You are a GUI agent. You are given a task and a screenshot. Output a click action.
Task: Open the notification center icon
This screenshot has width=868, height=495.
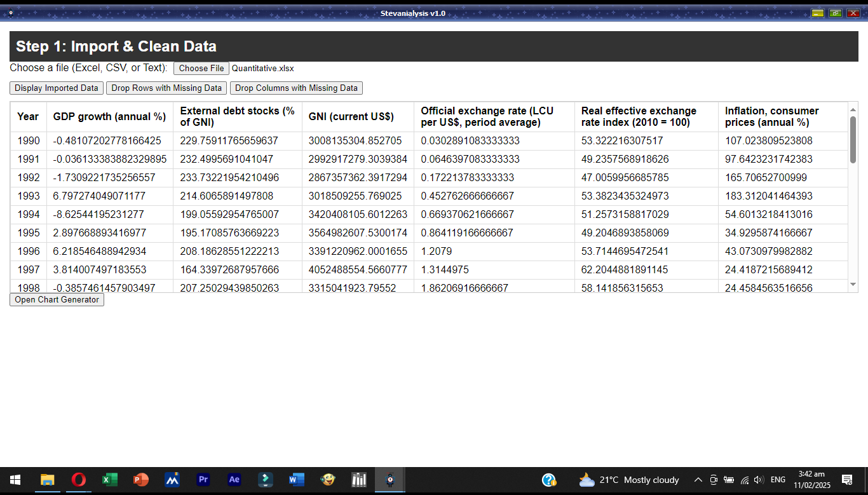tap(846, 480)
